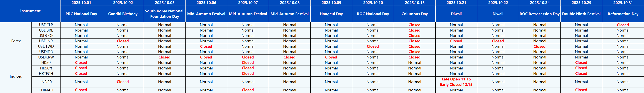Click the Double Ninth Festival header
This screenshot has width=644, height=93.
581,14
